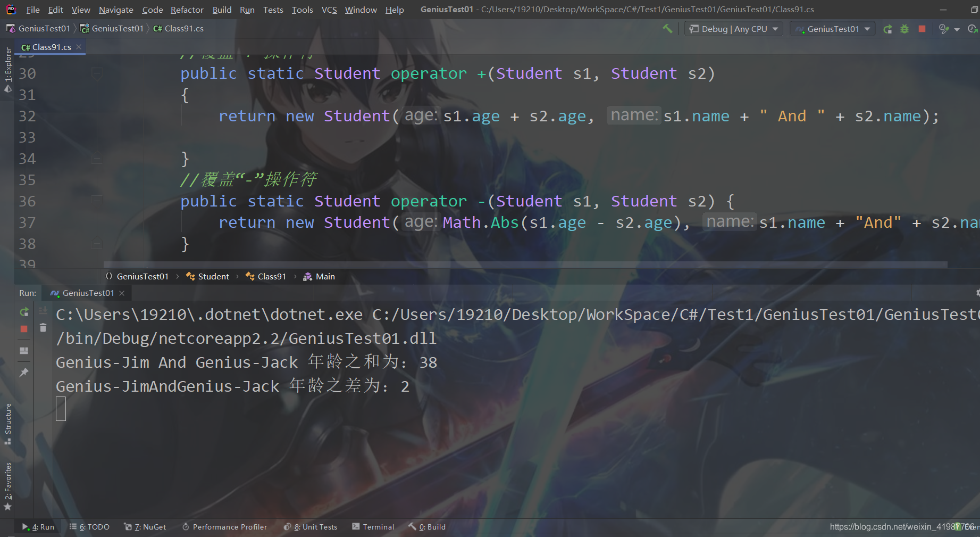Click Main in the editor breadcrumb
This screenshot has height=537, width=980.
click(319, 276)
